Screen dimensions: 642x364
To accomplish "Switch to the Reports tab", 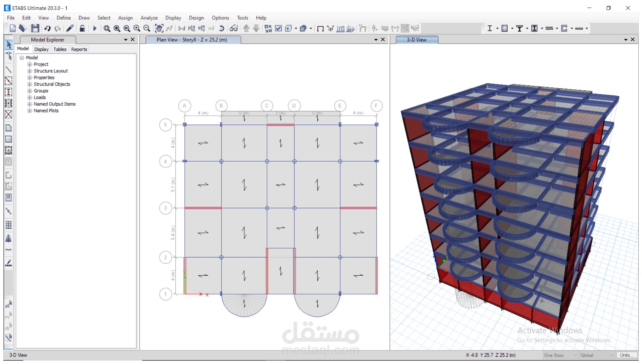I will pyautogui.click(x=79, y=49).
